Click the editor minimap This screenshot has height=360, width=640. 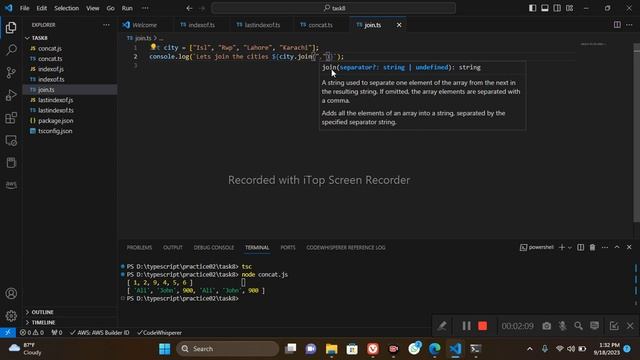[x=593, y=44]
